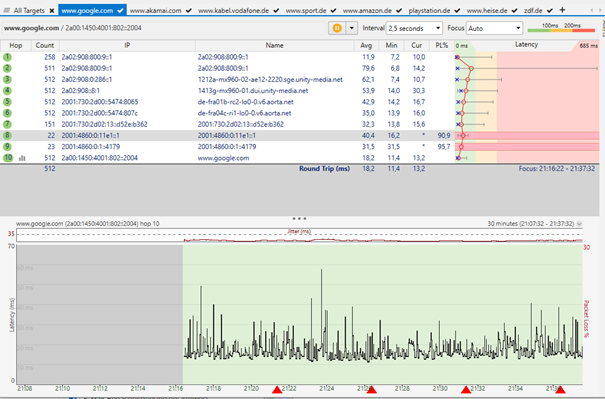The image size is (605, 399).
Task: Sort by the PL% column header
Action: point(442,46)
